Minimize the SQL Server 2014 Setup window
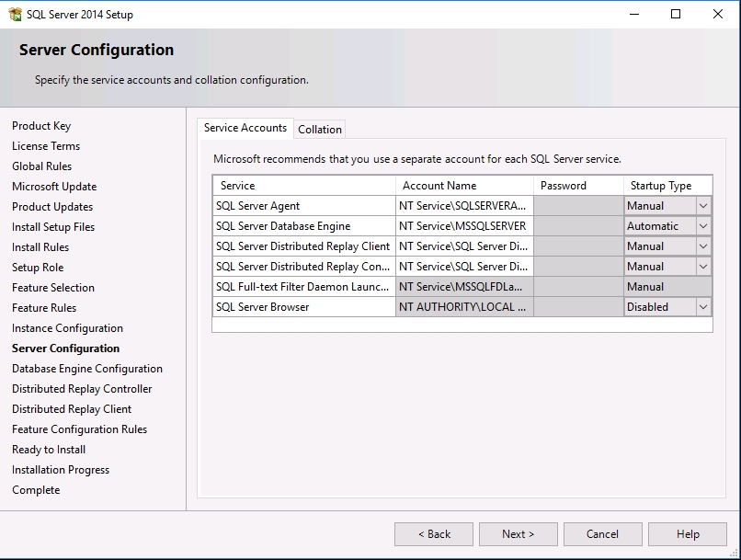The height and width of the screenshot is (560, 741). click(x=634, y=14)
